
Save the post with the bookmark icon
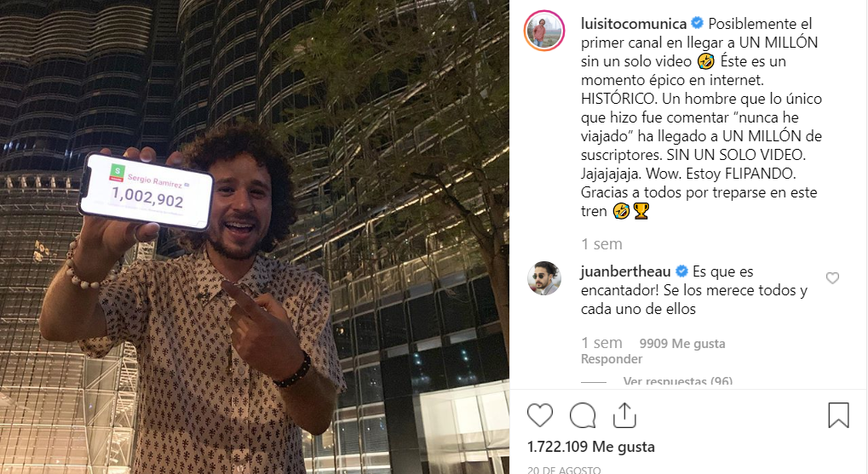click(838, 414)
